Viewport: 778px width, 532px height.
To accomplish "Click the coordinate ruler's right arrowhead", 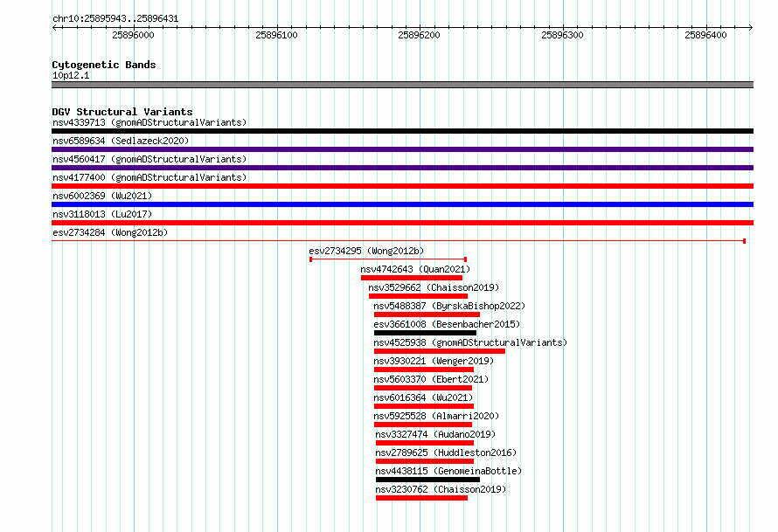I will (x=751, y=27).
